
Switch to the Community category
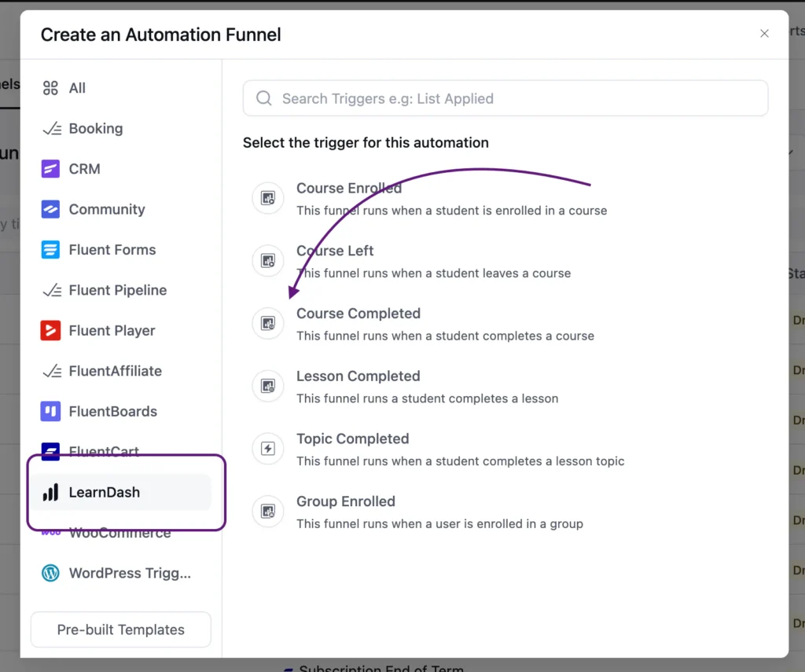(x=121, y=209)
